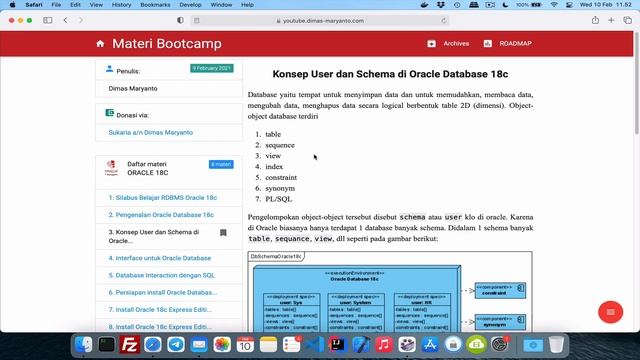Open App Store from the dock

click(430, 345)
